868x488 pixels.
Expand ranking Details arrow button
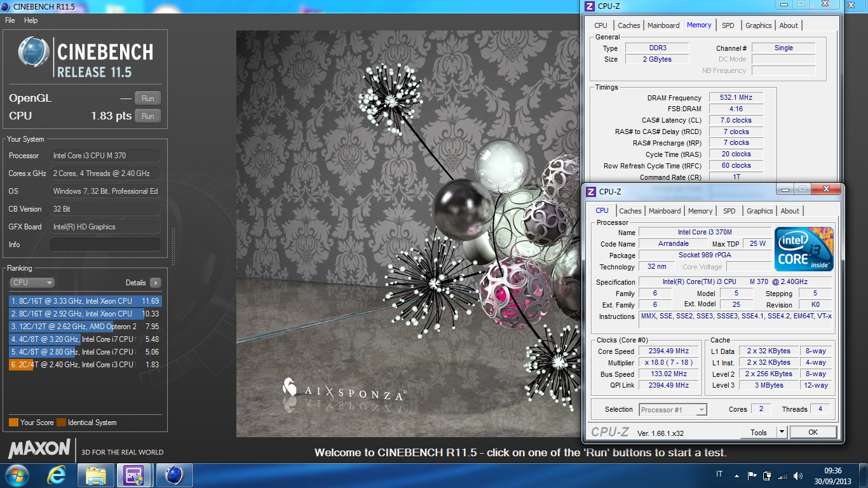click(156, 283)
